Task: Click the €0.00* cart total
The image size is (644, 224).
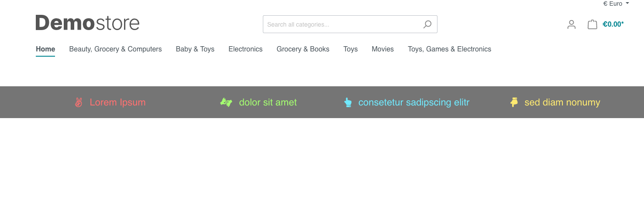Action: pyautogui.click(x=613, y=24)
